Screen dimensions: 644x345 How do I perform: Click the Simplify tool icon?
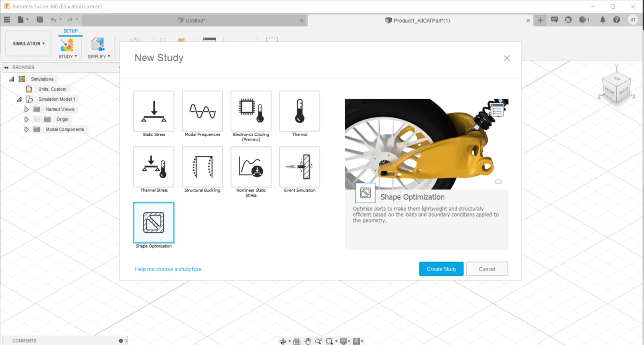(x=98, y=44)
